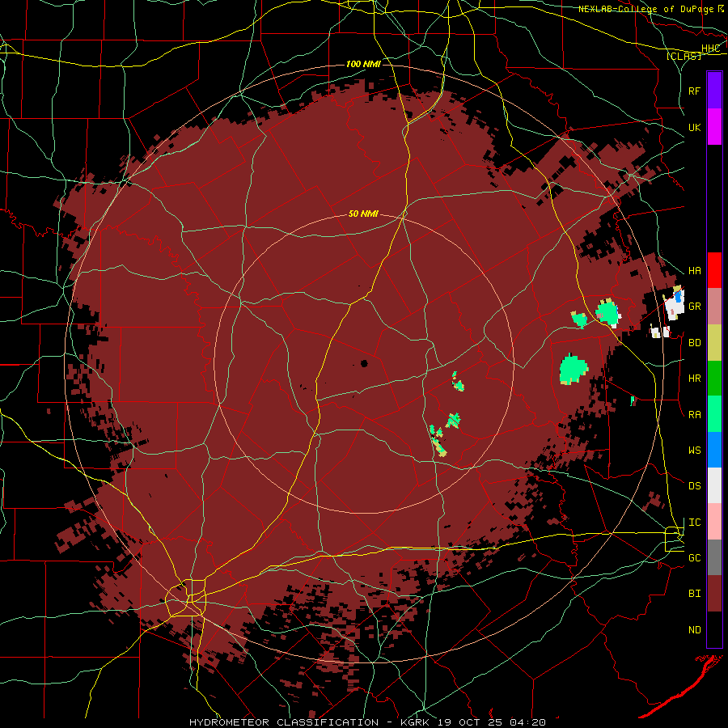Click the "HR" legend label
The image size is (728, 728).
(694, 379)
